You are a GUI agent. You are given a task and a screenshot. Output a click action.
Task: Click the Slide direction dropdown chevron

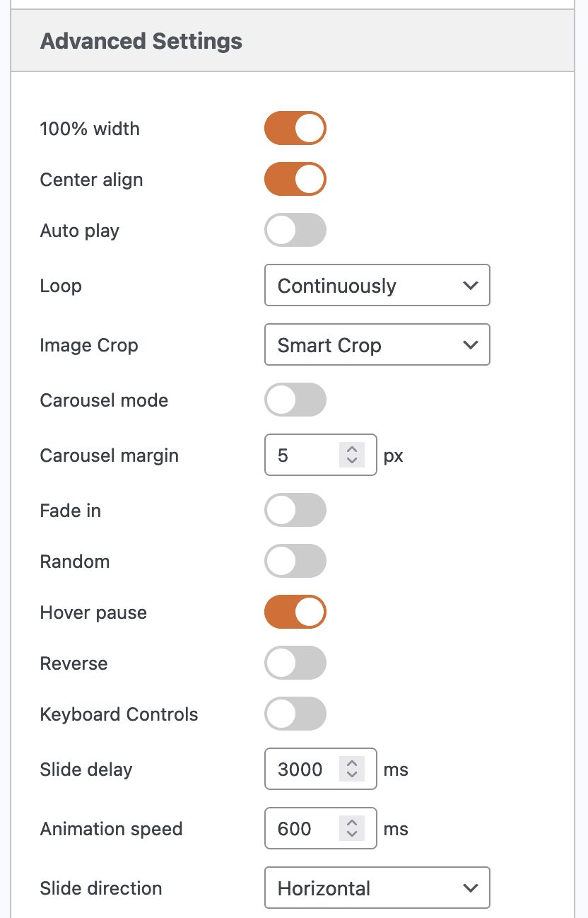pos(470,888)
